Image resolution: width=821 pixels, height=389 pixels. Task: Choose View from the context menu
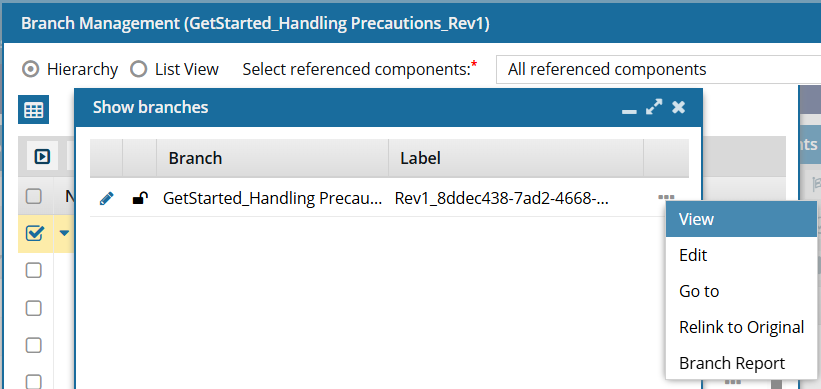741,219
